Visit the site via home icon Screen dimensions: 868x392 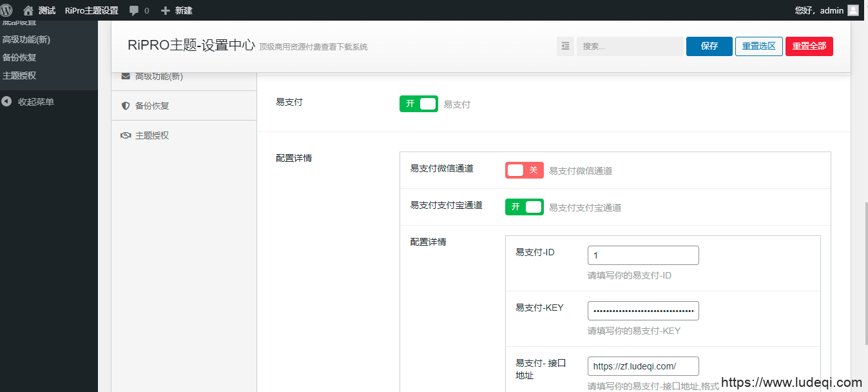[x=28, y=10]
